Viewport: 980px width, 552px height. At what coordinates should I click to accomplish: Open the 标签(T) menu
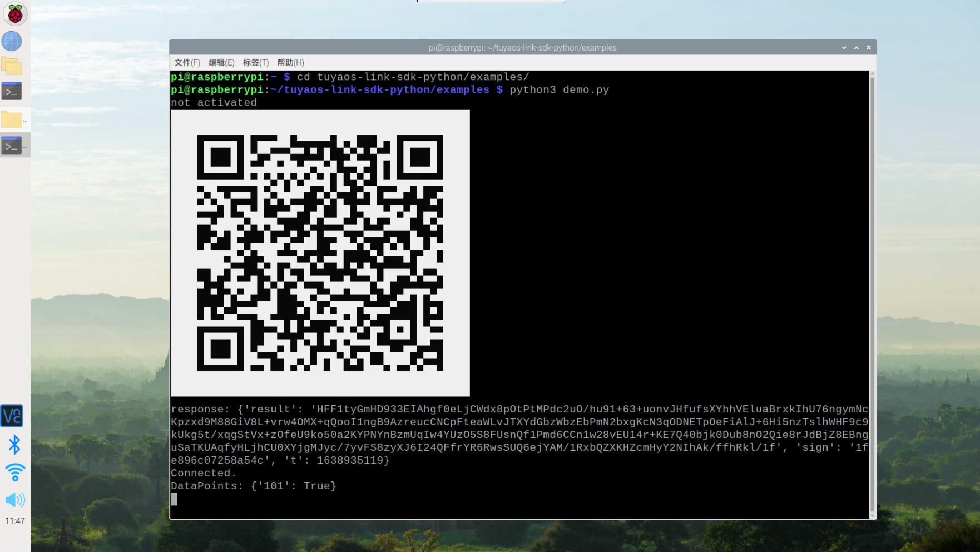pos(256,63)
